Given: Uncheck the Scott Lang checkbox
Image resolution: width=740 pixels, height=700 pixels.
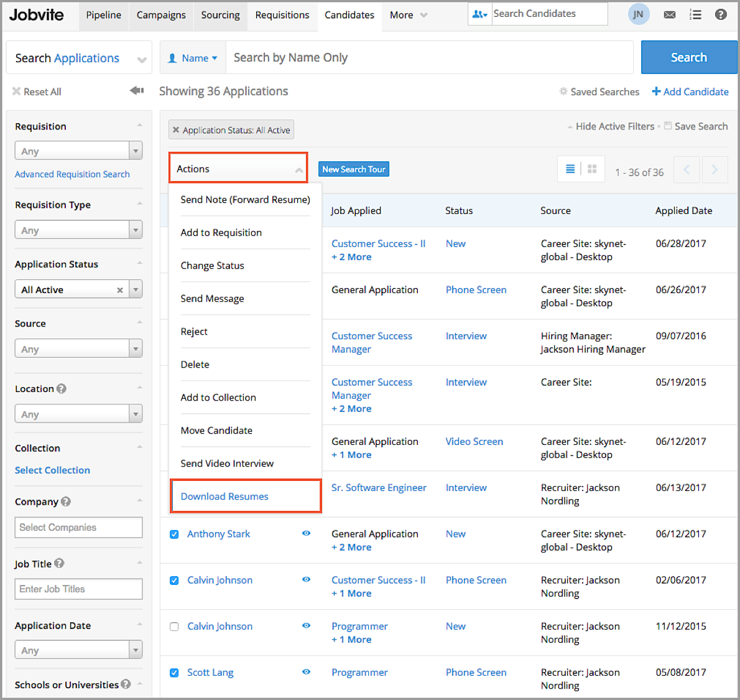Looking at the screenshot, I should tap(174, 673).
